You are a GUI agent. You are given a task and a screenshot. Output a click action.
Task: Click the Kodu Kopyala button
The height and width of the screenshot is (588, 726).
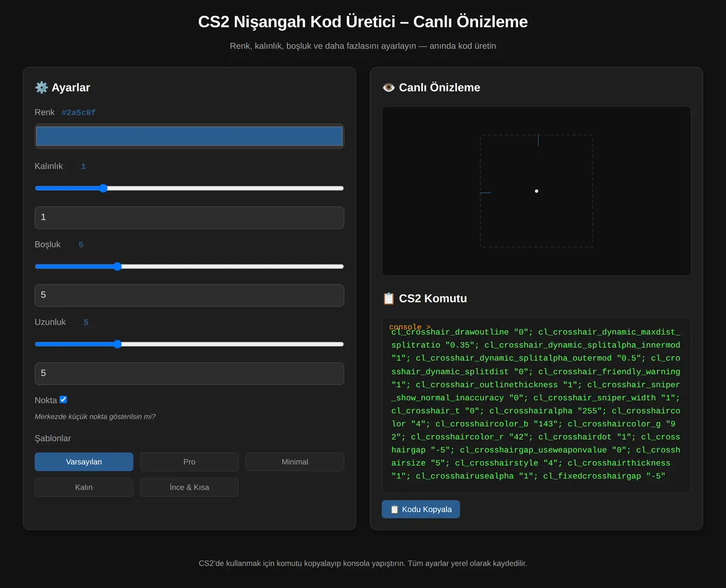click(420, 509)
